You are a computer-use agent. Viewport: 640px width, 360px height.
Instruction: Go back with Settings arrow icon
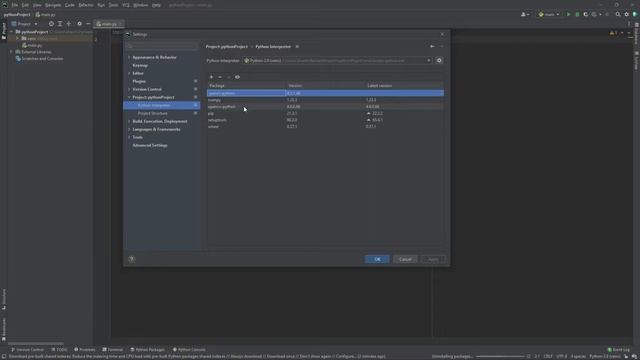(432, 47)
